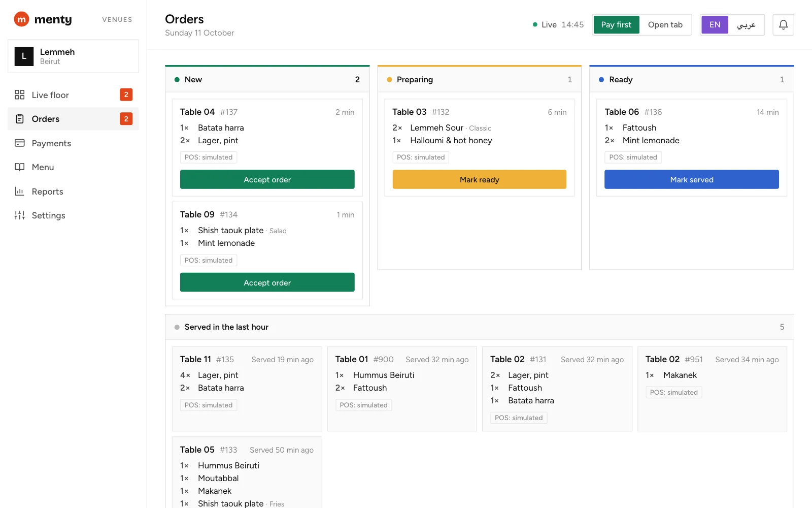
Task: Click Sunday 11 October date
Action: pyautogui.click(x=199, y=33)
